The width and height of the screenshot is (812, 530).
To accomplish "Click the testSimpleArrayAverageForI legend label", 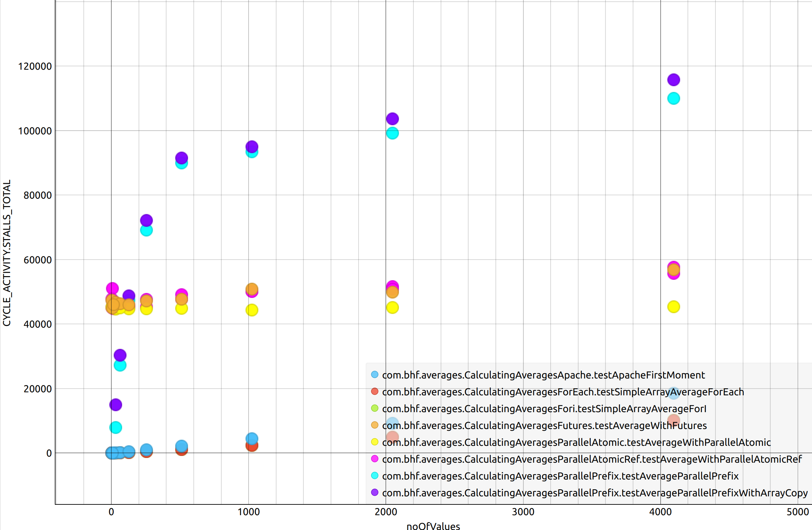I will pos(544,409).
